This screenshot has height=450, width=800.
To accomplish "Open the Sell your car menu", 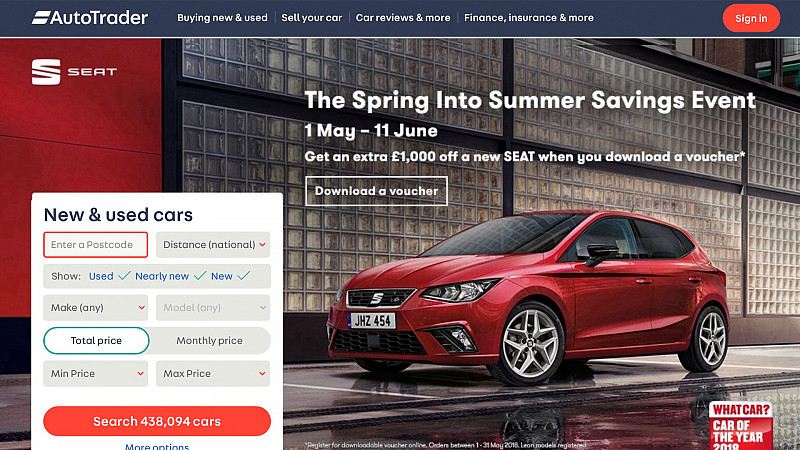I will coord(312,18).
